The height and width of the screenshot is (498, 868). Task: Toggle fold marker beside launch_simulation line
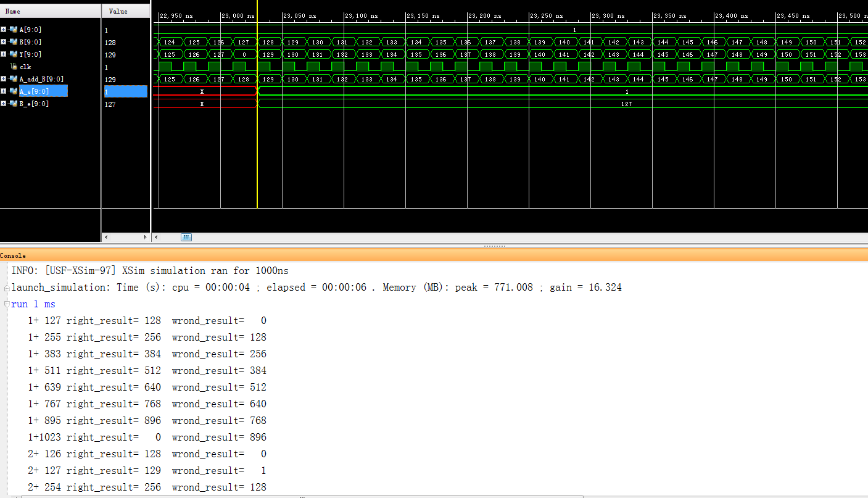coord(6,288)
